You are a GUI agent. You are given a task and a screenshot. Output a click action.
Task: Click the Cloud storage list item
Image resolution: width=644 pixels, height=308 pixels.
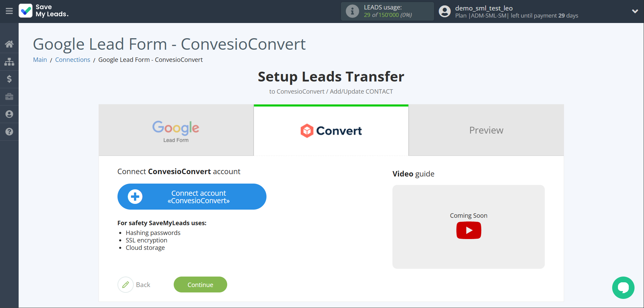[145, 248]
